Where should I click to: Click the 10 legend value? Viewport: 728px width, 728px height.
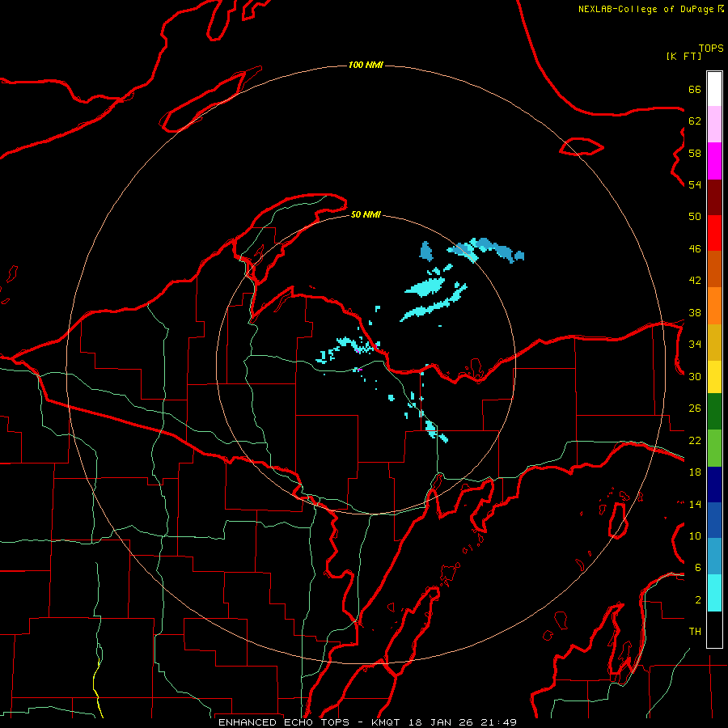point(695,535)
